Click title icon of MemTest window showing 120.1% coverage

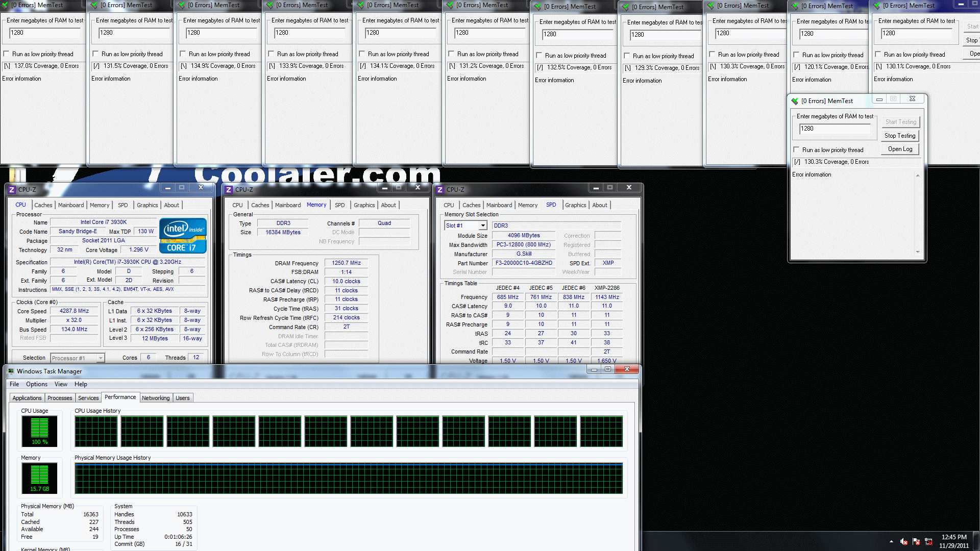(795, 6)
